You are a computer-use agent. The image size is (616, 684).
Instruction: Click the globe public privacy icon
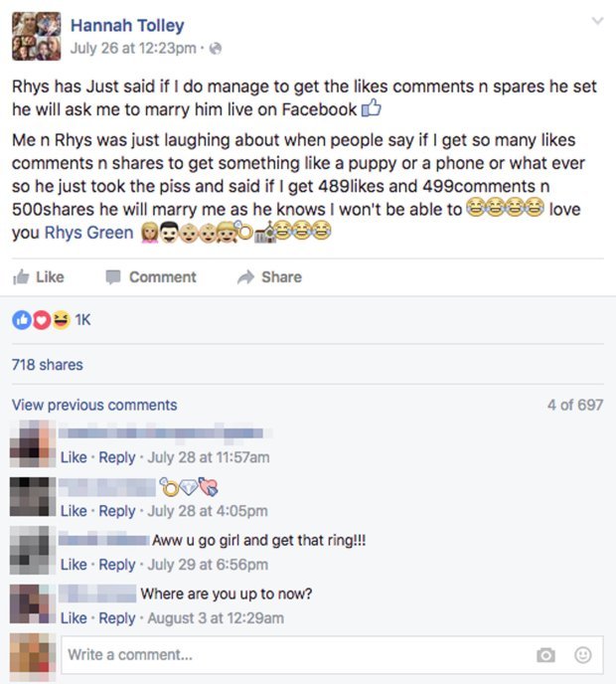(x=216, y=49)
